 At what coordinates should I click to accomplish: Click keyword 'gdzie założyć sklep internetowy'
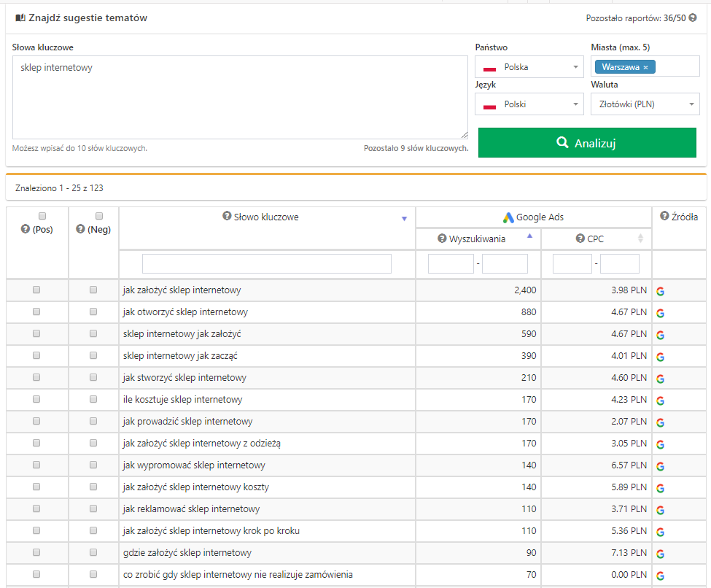point(187,553)
